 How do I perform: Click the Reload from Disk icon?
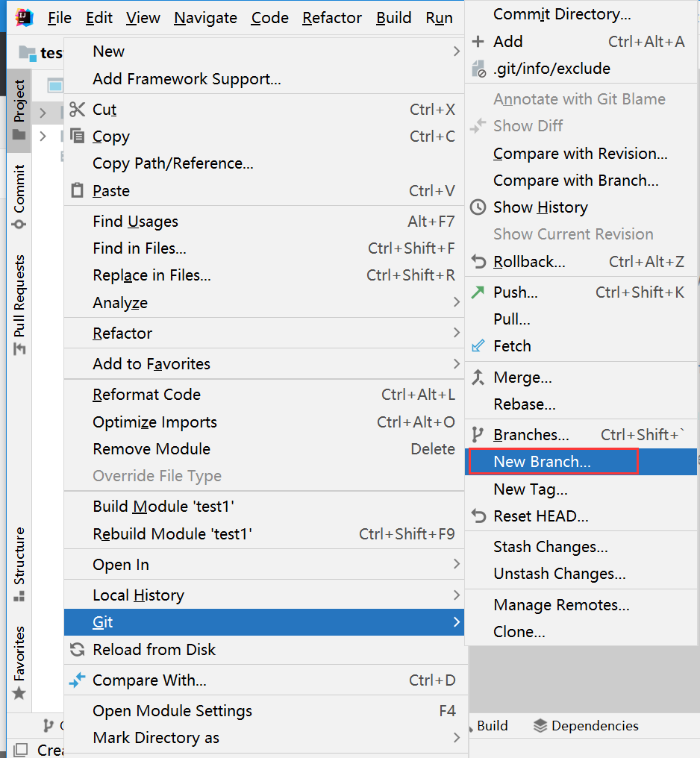[78, 649]
